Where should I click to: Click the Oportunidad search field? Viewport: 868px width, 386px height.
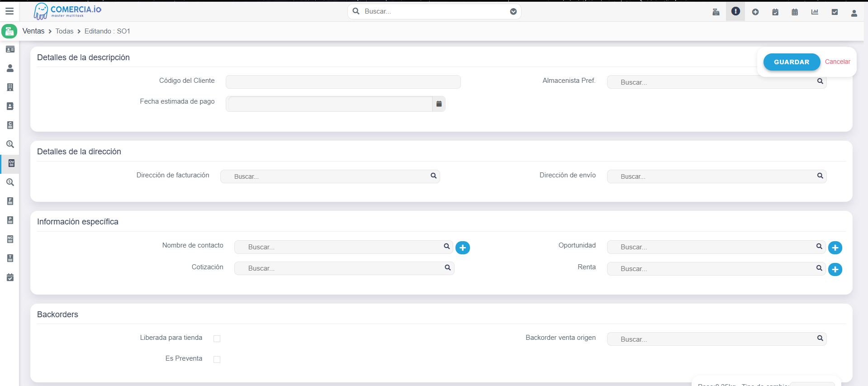tap(716, 247)
